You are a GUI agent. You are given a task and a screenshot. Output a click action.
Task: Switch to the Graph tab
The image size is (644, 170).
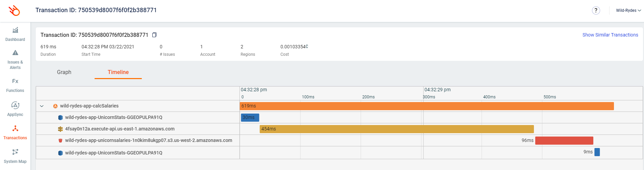pyautogui.click(x=64, y=72)
